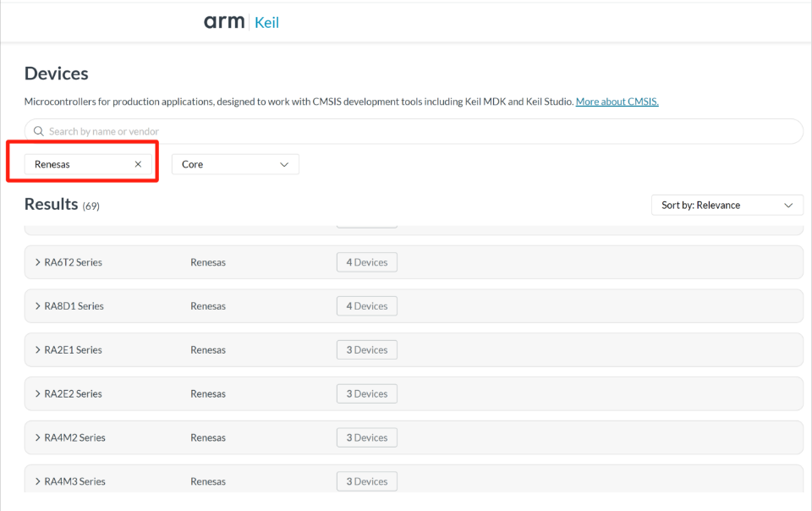Click Renesas vendor in RA2E1 Series row

pos(208,349)
